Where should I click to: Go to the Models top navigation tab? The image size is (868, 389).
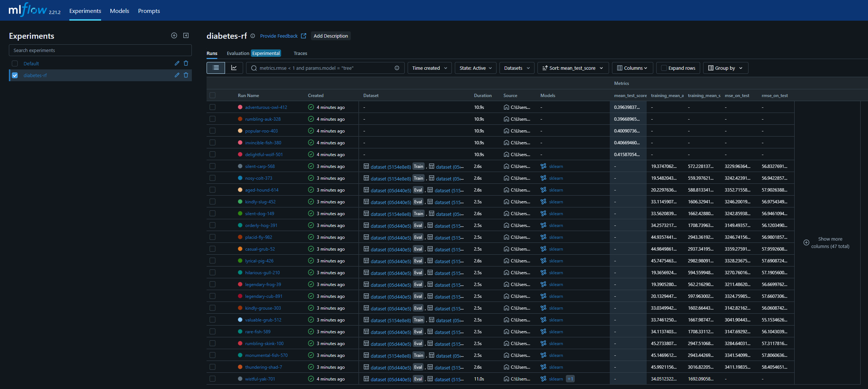pos(120,11)
